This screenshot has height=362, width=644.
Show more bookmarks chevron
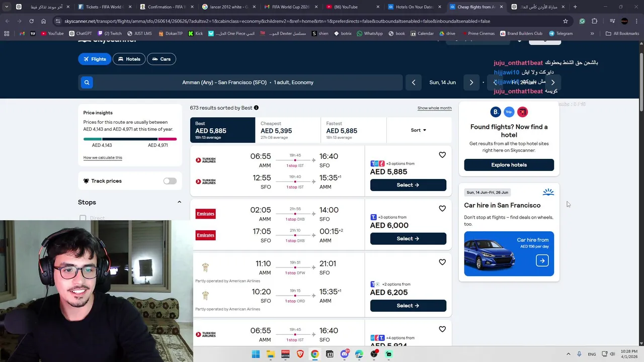point(592,33)
